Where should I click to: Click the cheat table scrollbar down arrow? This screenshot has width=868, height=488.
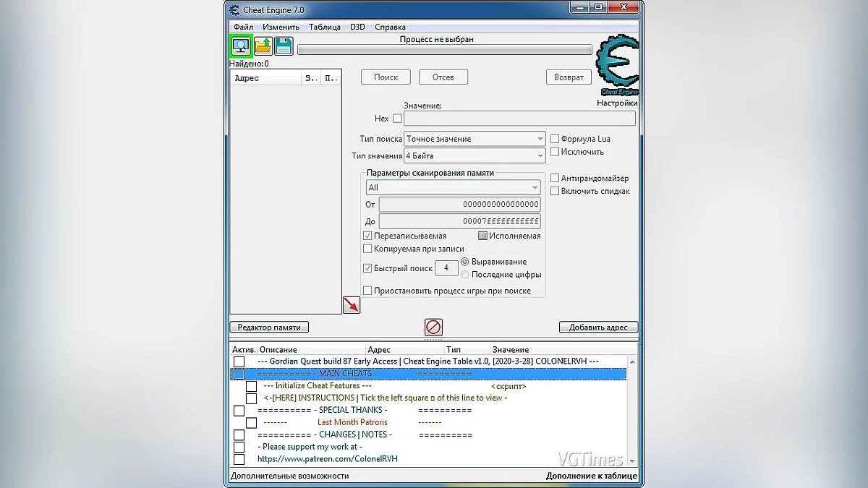(x=633, y=461)
